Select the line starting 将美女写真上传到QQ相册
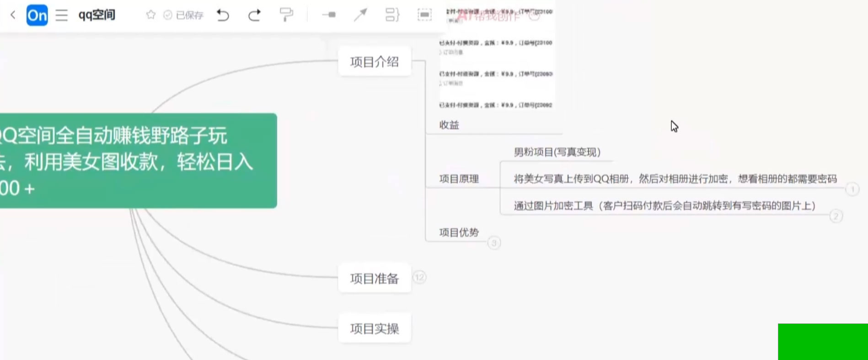Viewport: 868px width, 360px height. tap(675, 179)
